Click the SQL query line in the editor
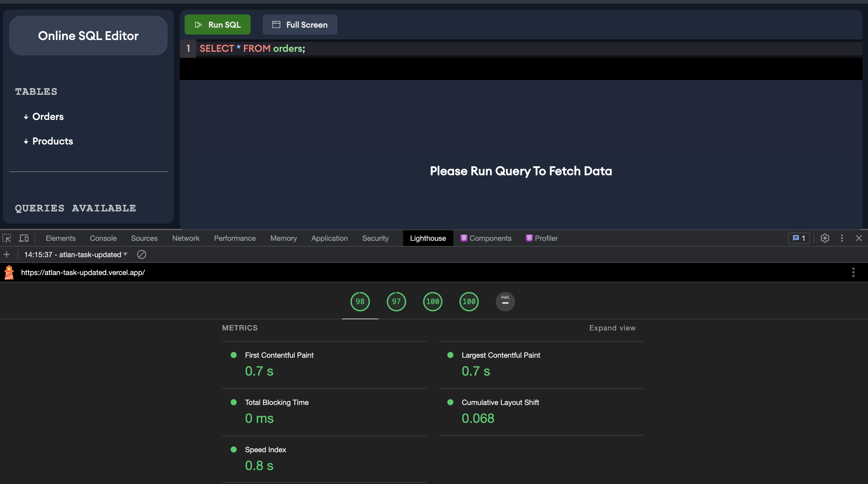This screenshot has height=484, width=868. coord(252,48)
